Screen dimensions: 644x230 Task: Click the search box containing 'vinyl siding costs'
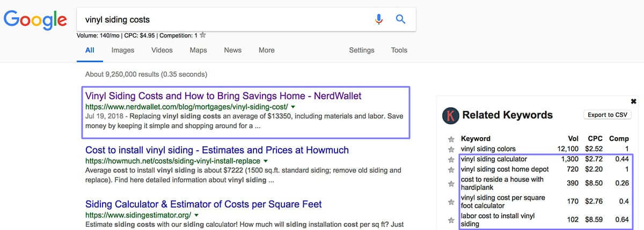225,20
